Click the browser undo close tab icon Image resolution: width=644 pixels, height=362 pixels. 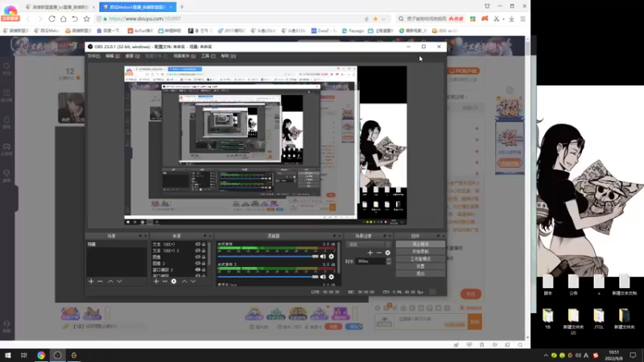75,19
